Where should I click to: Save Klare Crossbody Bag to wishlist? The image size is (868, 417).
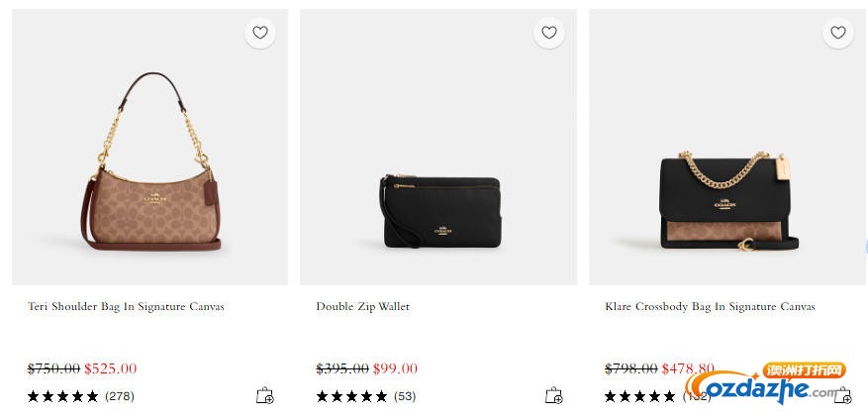click(838, 33)
